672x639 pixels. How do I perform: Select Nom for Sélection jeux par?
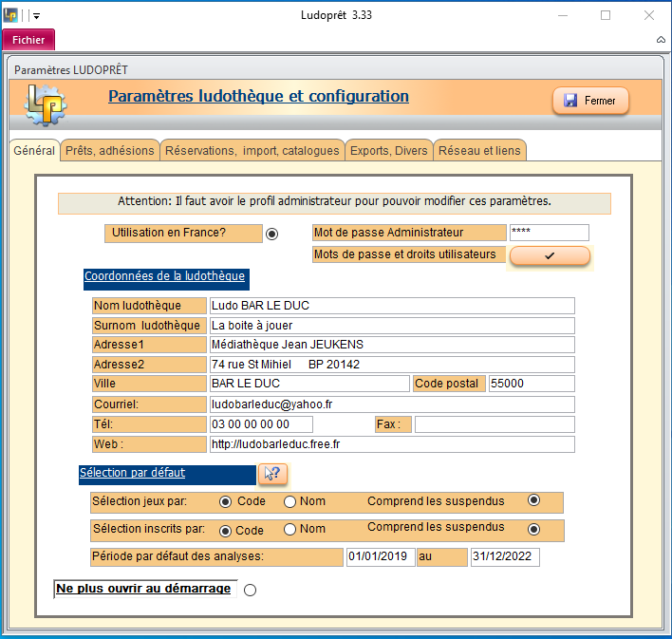tap(290, 501)
